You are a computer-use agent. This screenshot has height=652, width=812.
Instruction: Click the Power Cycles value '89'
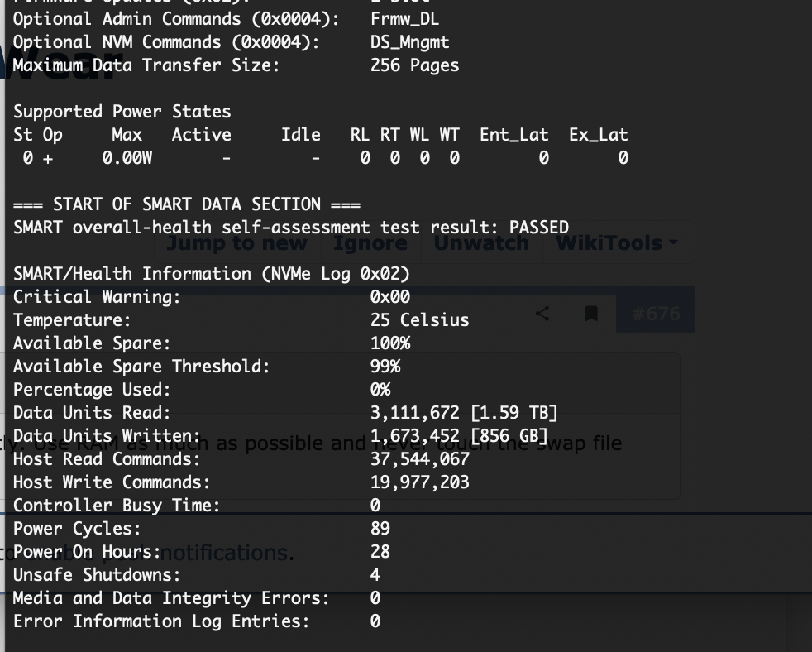click(380, 529)
